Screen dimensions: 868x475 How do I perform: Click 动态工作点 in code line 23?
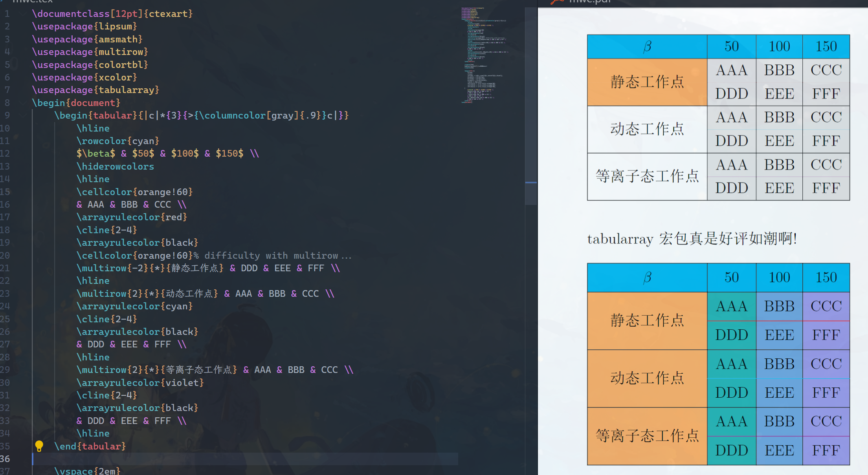(x=189, y=294)
